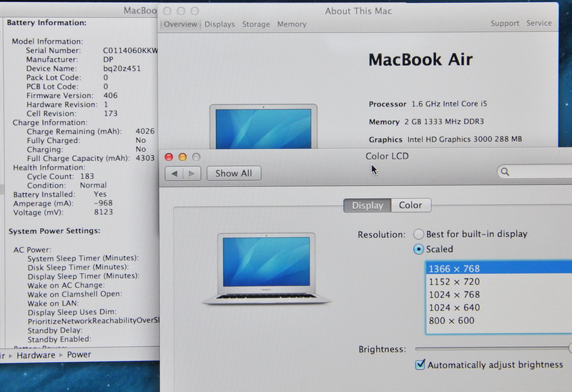Click the 'Charge Information:' label
The image size is (572, 392).
coord(50,122)
